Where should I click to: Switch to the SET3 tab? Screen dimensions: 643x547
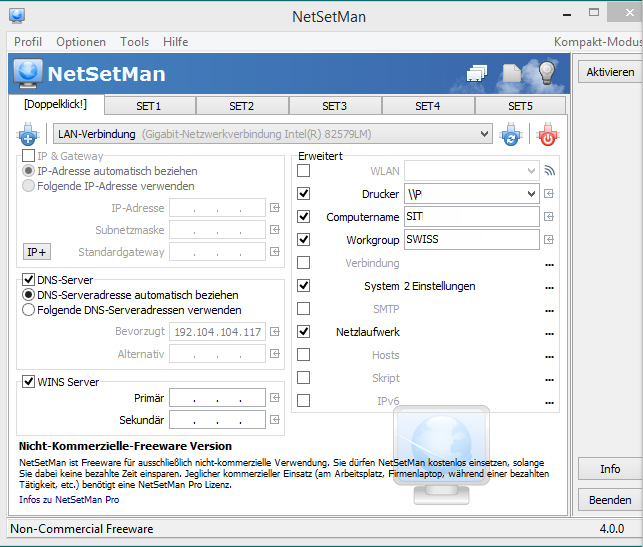click(x=335, y=106)
